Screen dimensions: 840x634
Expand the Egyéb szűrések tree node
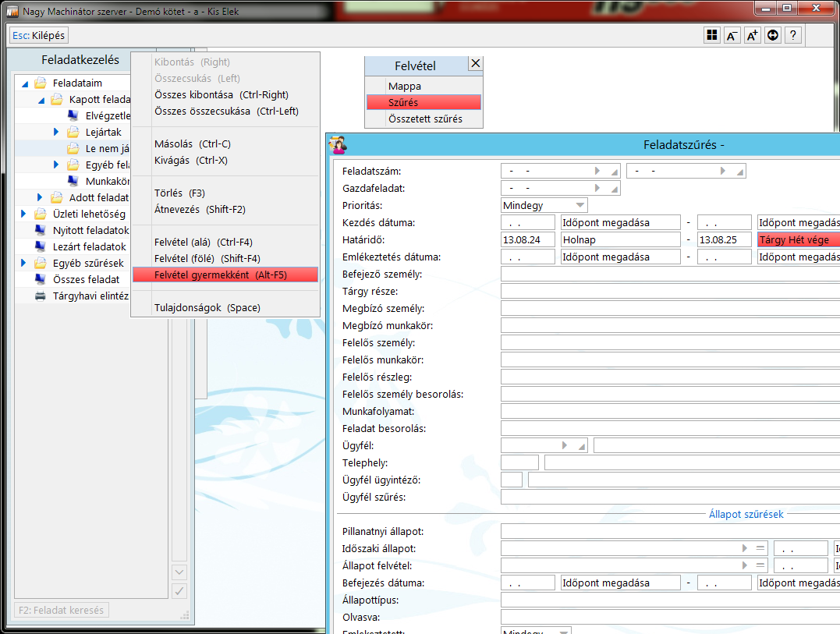click(24, 263)
